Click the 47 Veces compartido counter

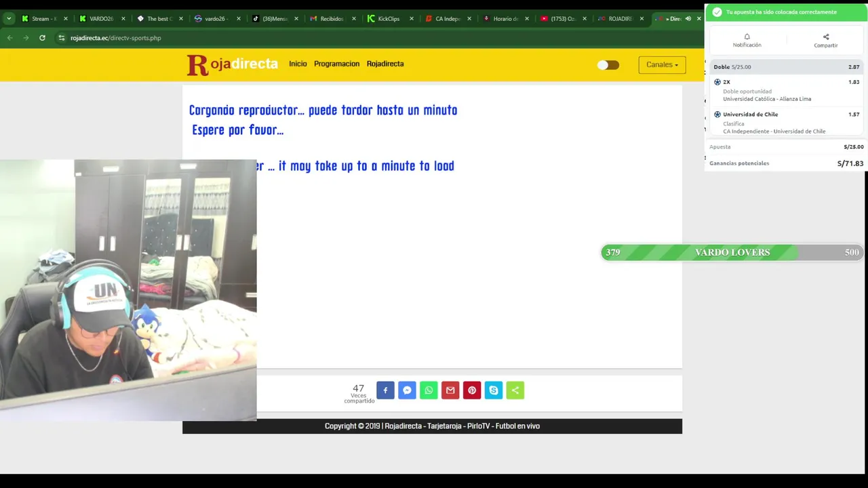359,393
